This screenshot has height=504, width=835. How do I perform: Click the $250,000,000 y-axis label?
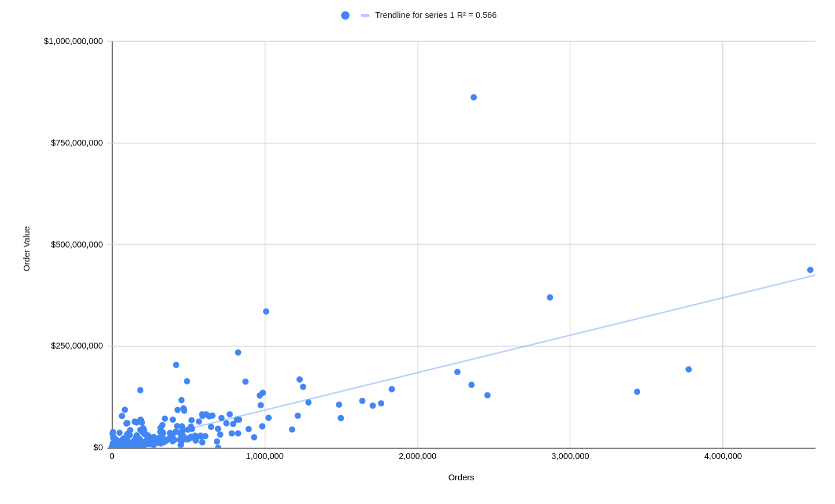(77, 346)
